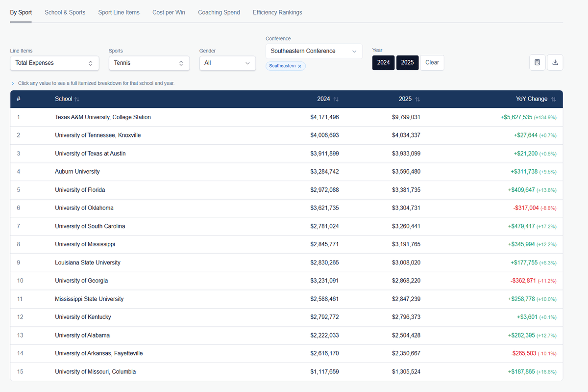This screenshot has height=392, width=588.
Task: Open the Sports dropdown showing Tennis
Action: coord(149,63)
